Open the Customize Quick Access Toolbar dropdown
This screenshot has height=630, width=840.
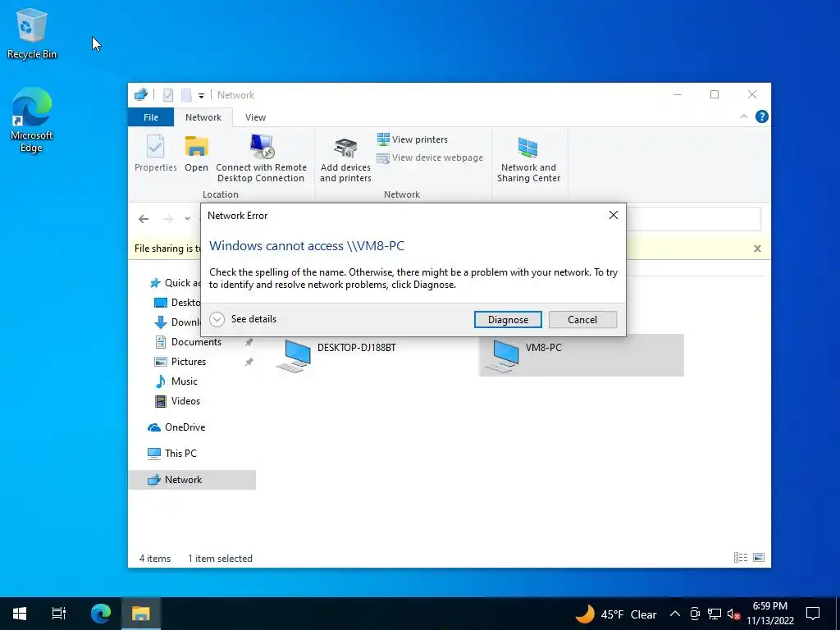tap(201, 96)
